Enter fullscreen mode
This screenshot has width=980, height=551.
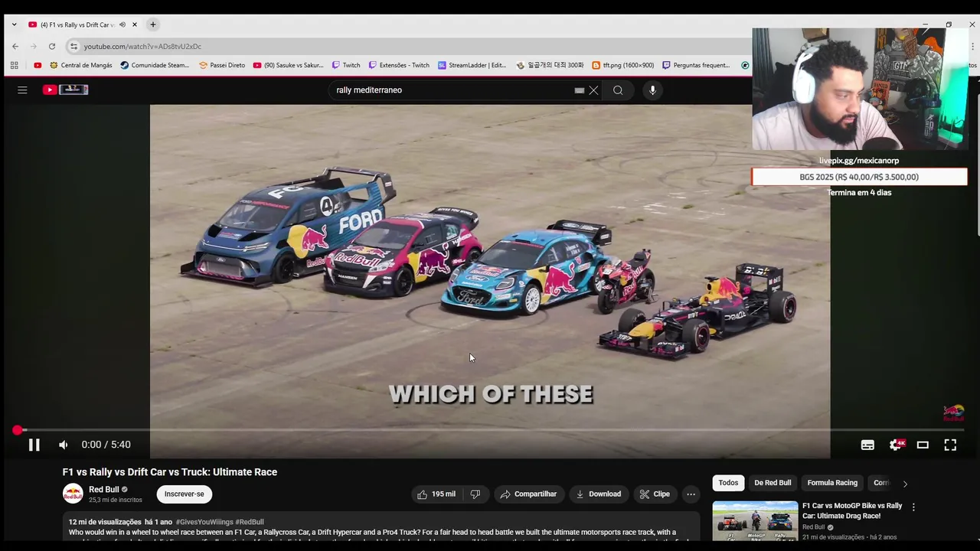(x=950, y=445)
